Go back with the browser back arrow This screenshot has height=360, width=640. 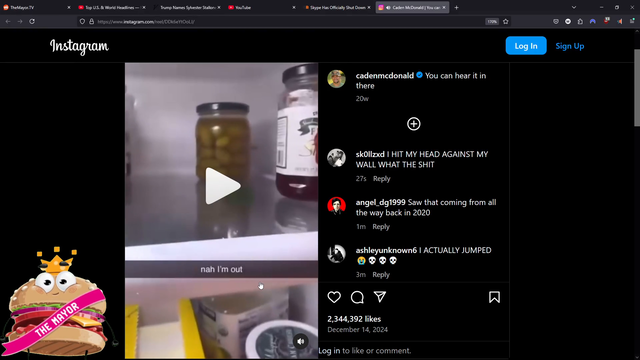click(8, 21)
